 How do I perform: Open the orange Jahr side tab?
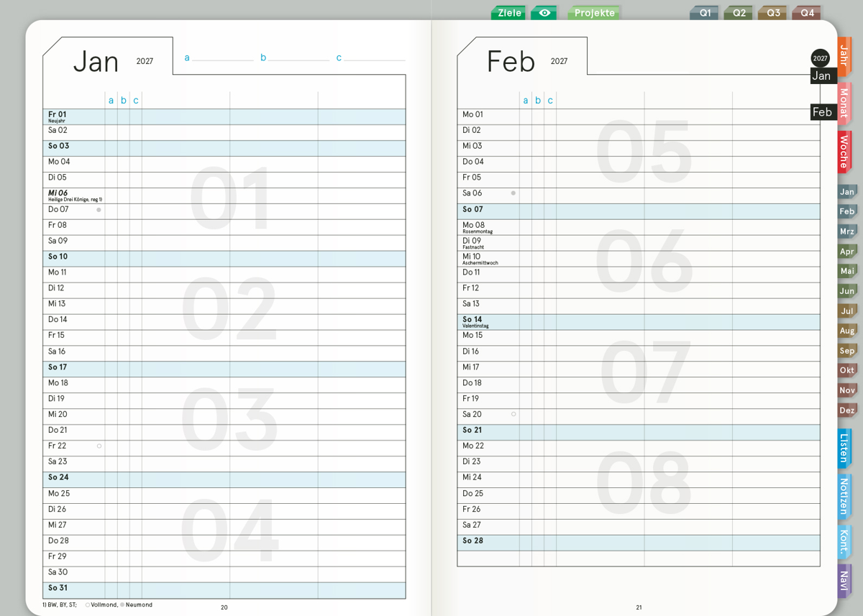click(844, 56)
